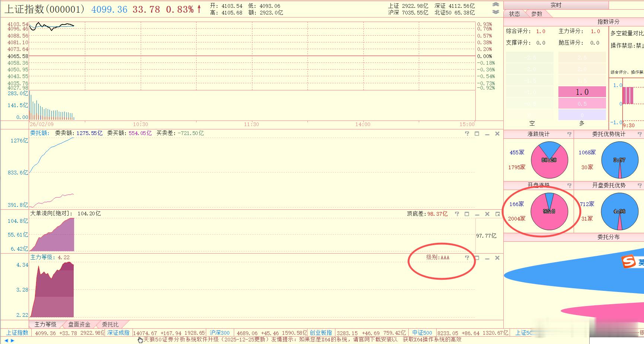The width and height of the screenshot is (644, 344).
Task: Click the 委买额 value 554.05亿
Action: point(140,133)
